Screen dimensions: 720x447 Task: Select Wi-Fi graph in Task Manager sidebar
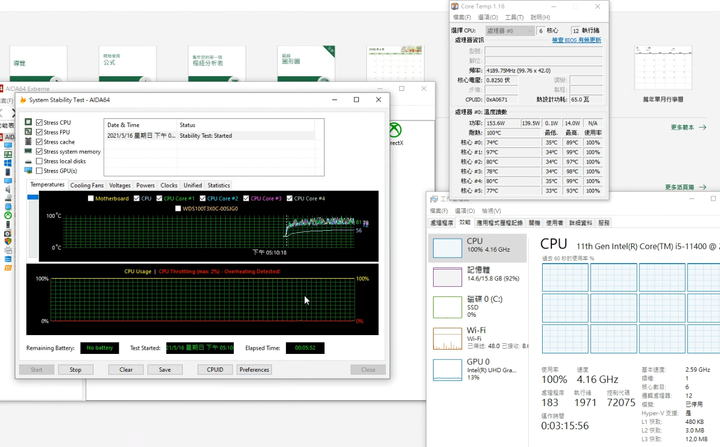pyautogui.click(x=478, y=338)
